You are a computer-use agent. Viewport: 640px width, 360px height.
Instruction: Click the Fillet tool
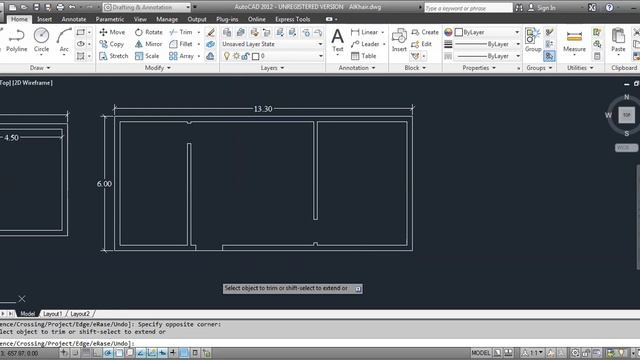pos(181,44)
